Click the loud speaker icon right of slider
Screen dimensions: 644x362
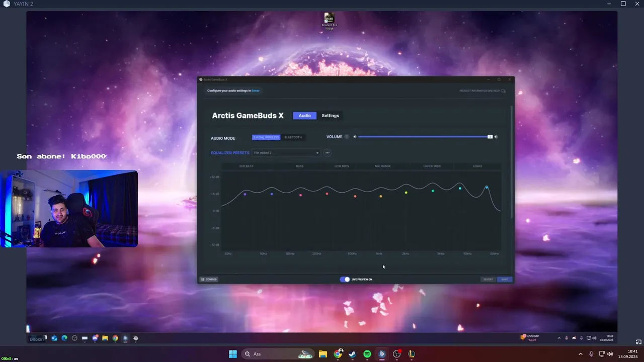[496, 137]
